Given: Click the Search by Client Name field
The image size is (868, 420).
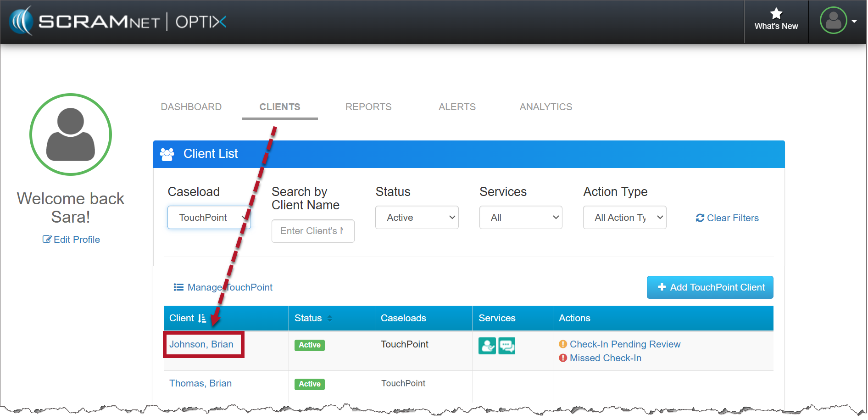Looking at the screenshot, I should coord(312,231).
